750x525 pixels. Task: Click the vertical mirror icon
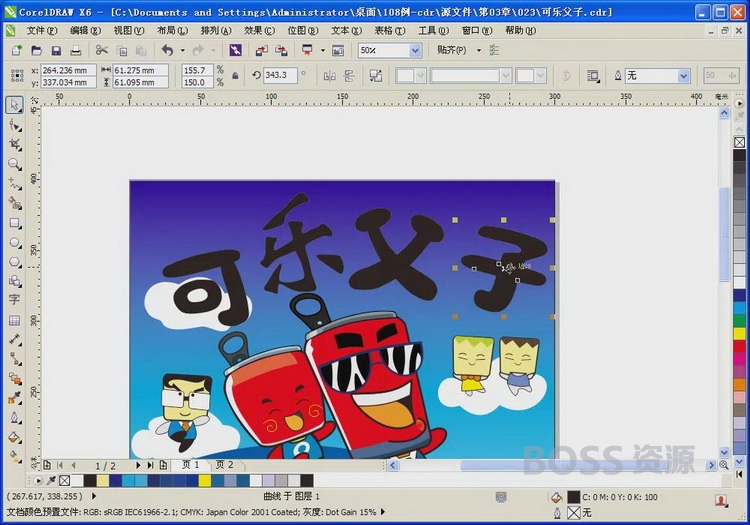tap(350, 76)
